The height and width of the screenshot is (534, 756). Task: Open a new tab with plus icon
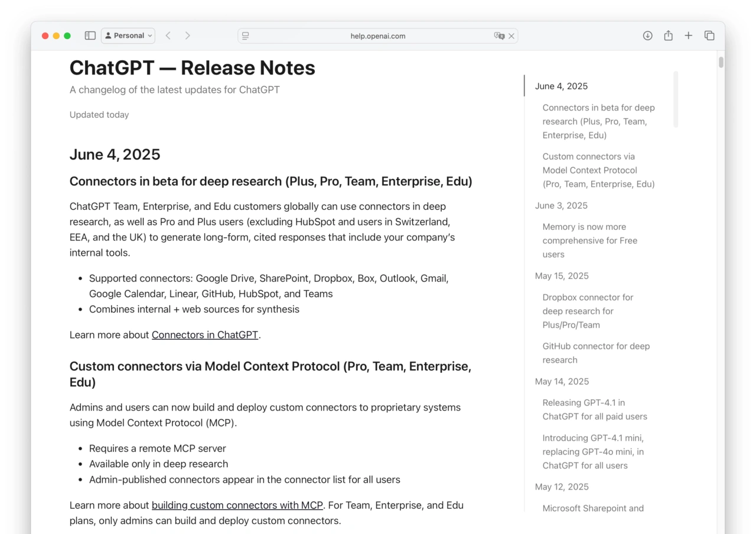point(688,35)
